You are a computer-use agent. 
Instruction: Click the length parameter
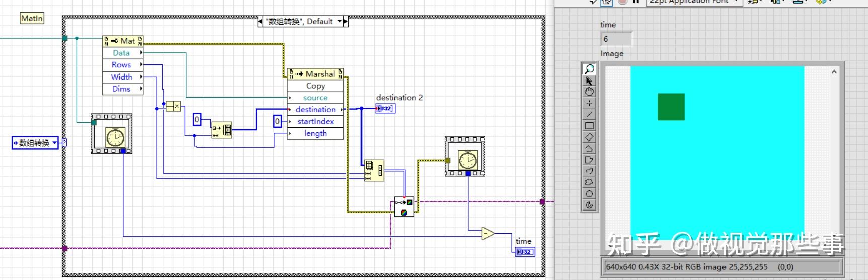(316, 133)
